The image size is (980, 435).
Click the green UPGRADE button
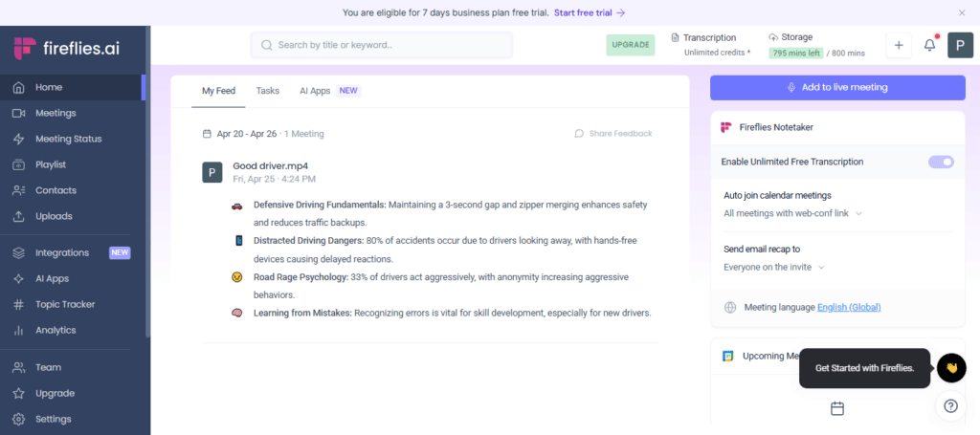630,45
